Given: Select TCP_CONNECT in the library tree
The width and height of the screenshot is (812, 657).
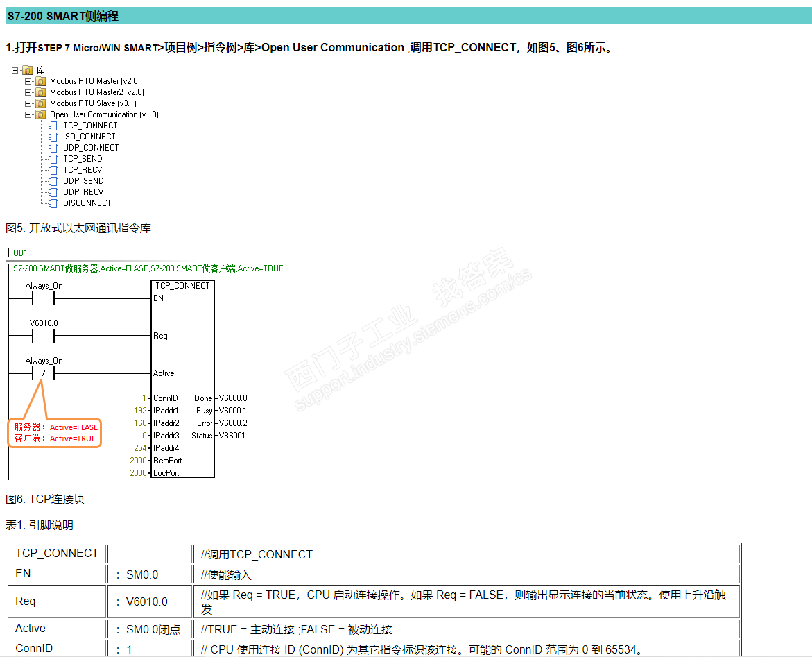Looking at the screenshot, I should point(90,126).
